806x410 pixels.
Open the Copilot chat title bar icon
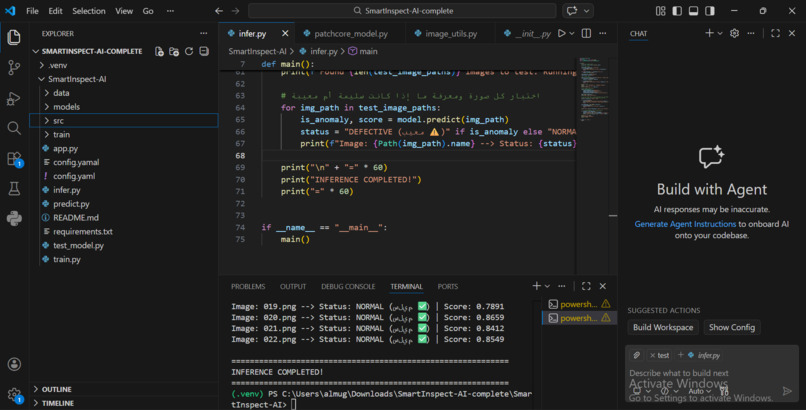tap(572, 11)
